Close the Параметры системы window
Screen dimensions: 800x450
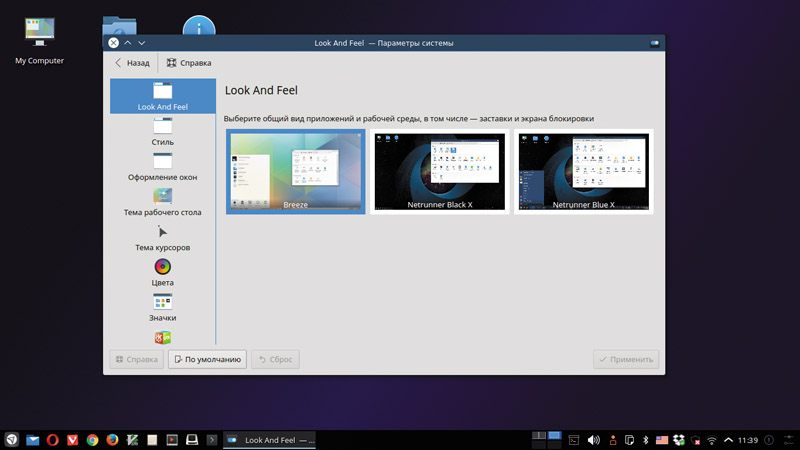(113, 43)
